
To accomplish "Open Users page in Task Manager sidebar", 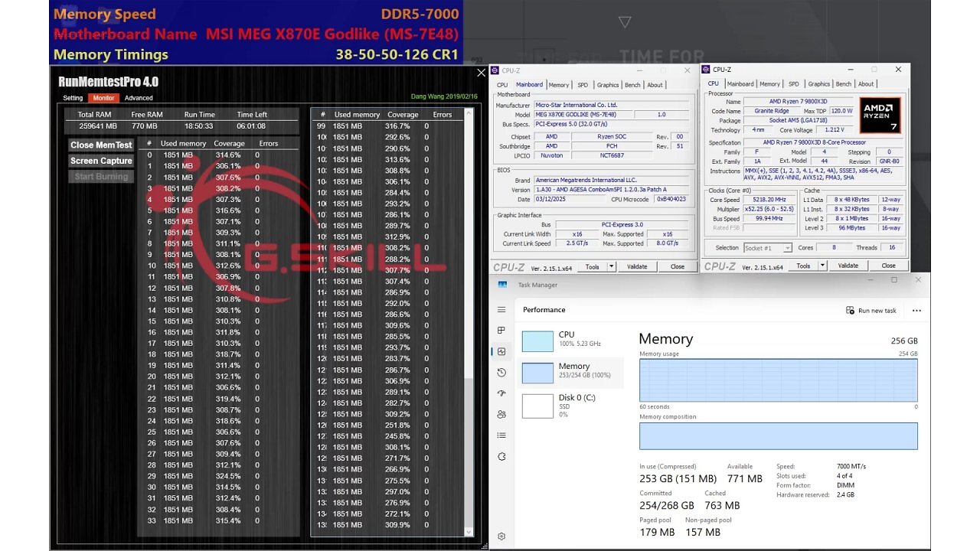I will [501, 414].
